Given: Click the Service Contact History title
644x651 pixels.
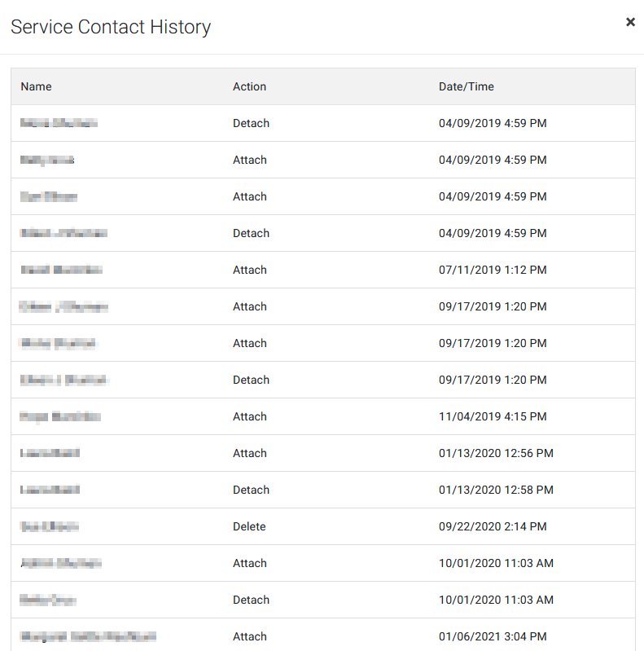Looking at the screenshot, I should click(x=111, y=27).
